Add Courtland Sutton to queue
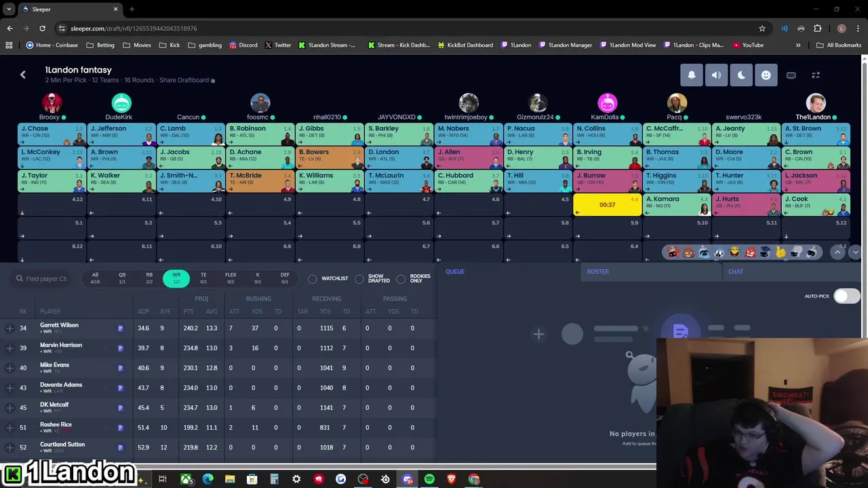The image size is (868, 488). tap(9, 447)
